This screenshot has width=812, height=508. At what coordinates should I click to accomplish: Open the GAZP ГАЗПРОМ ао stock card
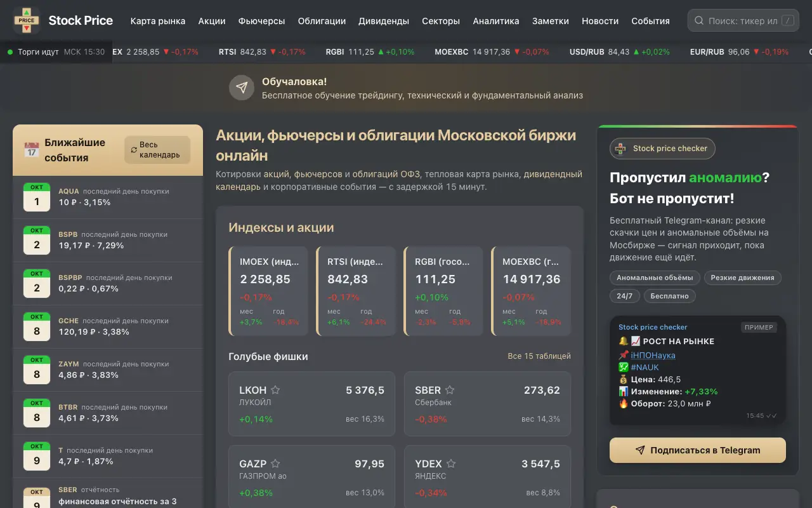(311, 476)
